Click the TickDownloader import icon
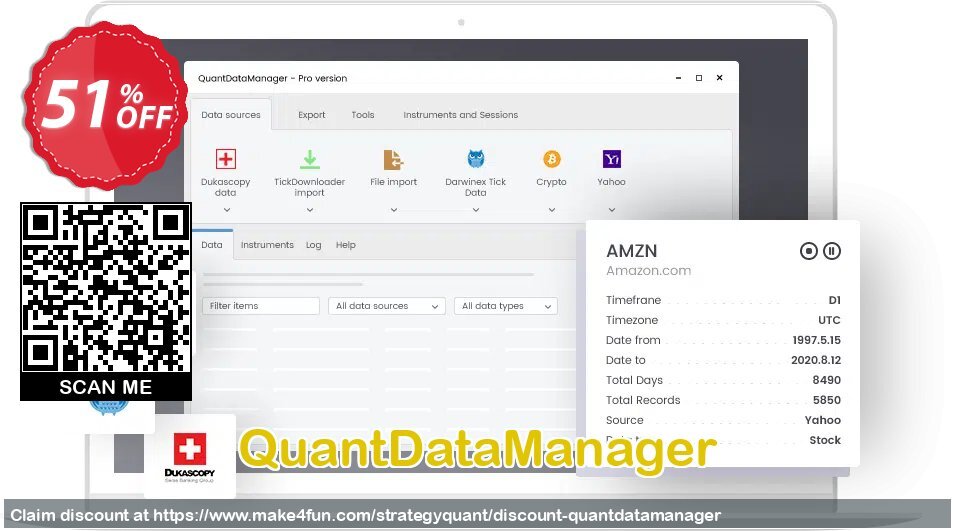 pyautogui.click(x=310, y=159)
